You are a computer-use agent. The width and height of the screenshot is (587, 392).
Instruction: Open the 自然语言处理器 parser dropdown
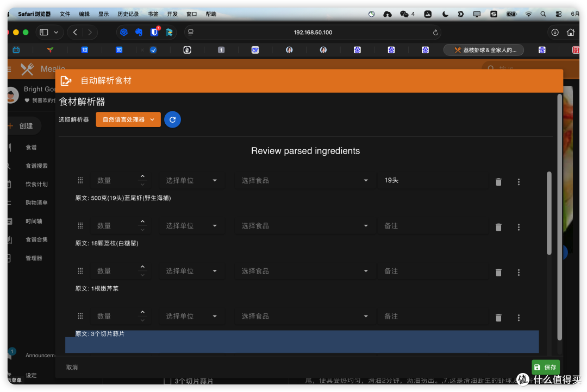(x=128, y=119)
